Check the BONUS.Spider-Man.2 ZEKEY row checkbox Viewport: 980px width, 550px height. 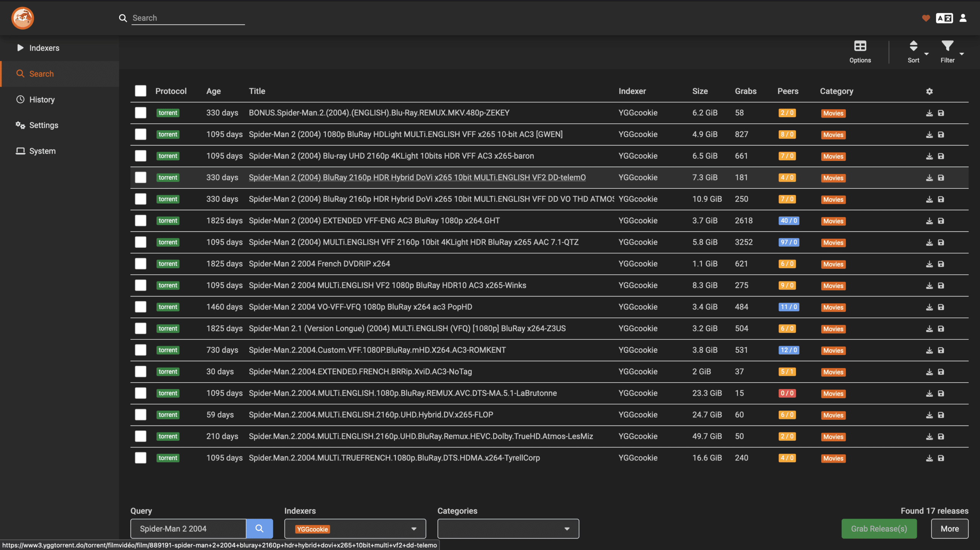140,113
